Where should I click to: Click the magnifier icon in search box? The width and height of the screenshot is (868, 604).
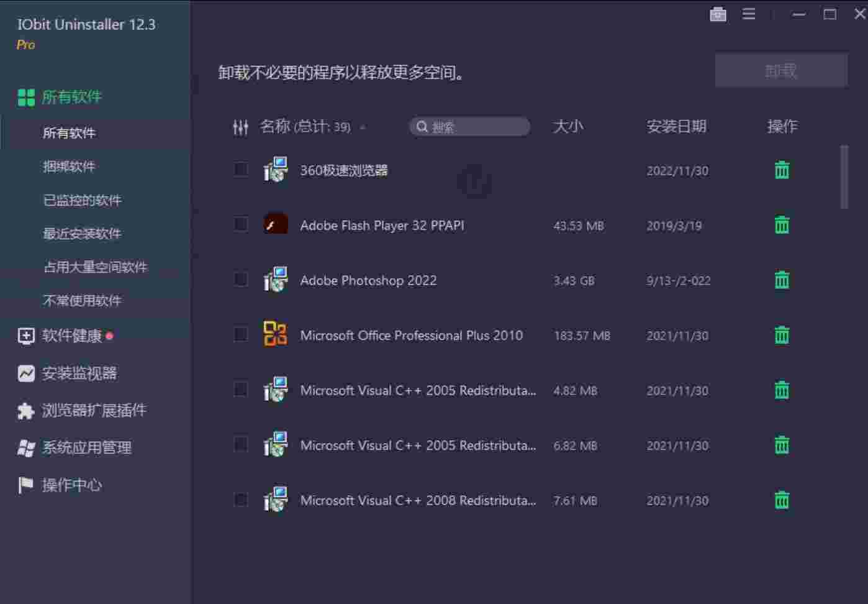click(x=422, y=127)
